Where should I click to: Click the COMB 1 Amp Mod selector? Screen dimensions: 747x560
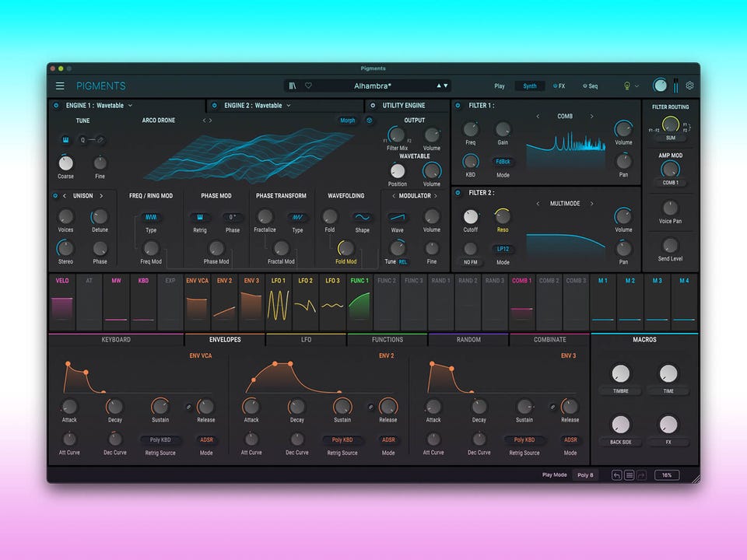(670, 183)
